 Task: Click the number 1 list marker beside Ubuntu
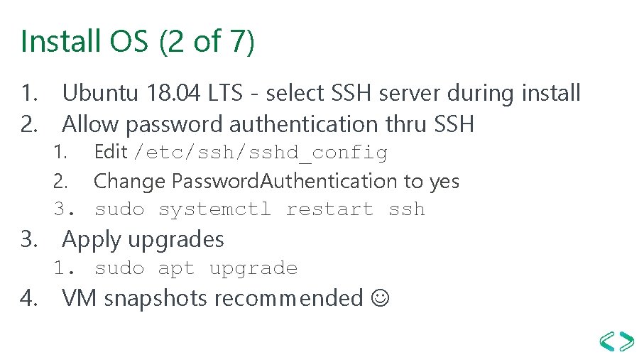pos(28,93)
